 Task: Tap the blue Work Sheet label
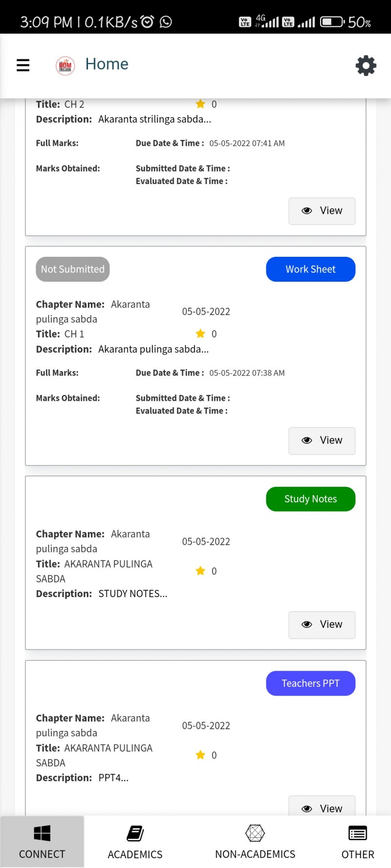(310, 269)
